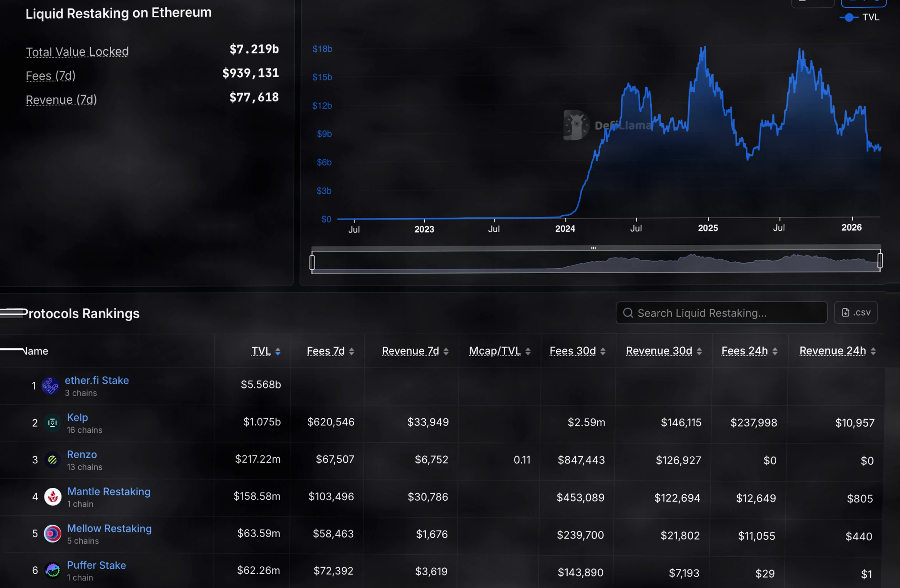Screen dimensions: 900x588
Task: Select the $77,618 revenue value
Action: tap(254, 97)
